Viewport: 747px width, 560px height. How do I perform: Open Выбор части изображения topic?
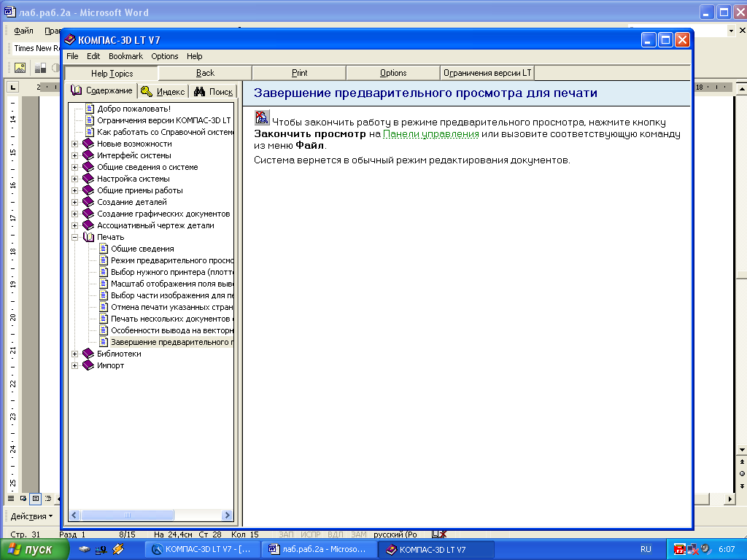(171, 296)
